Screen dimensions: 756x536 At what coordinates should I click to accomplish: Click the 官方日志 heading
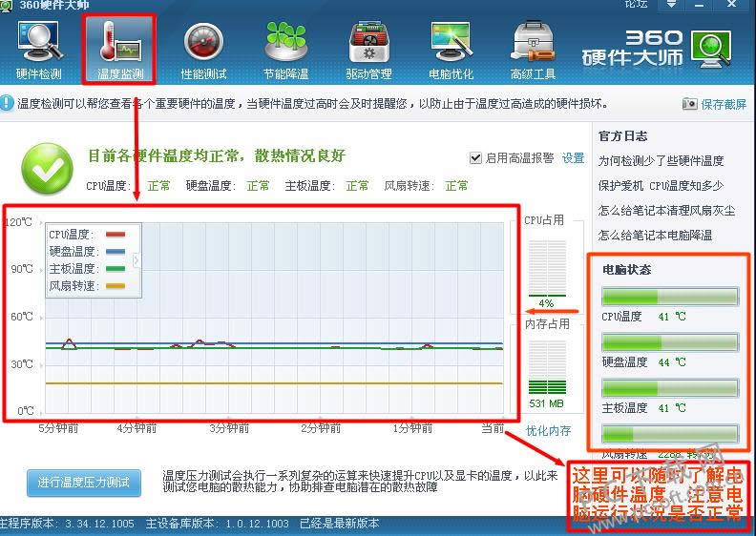pos(622,135)
